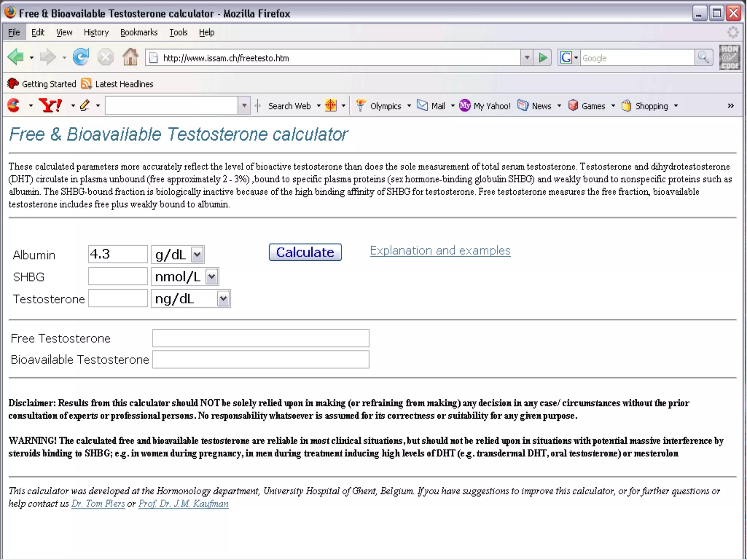
Task: Open the My Yahoo! toolbar button
Action: (x=485, y=106)
